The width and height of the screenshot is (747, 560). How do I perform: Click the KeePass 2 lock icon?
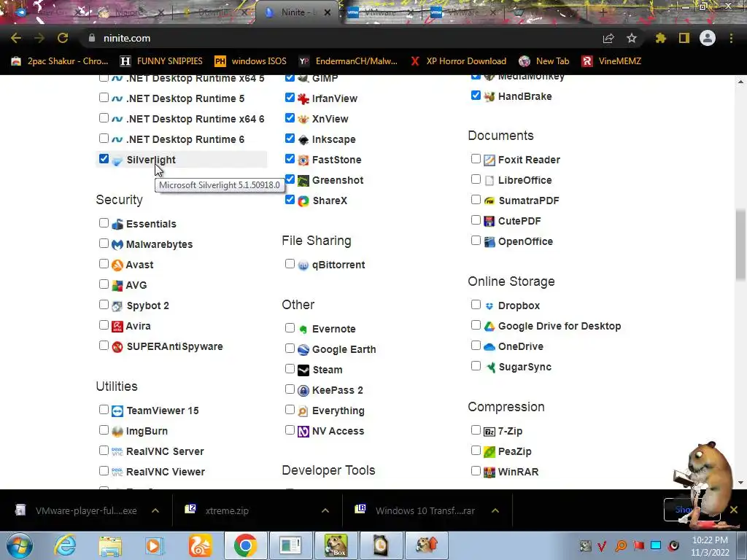(x=303, y=391)
